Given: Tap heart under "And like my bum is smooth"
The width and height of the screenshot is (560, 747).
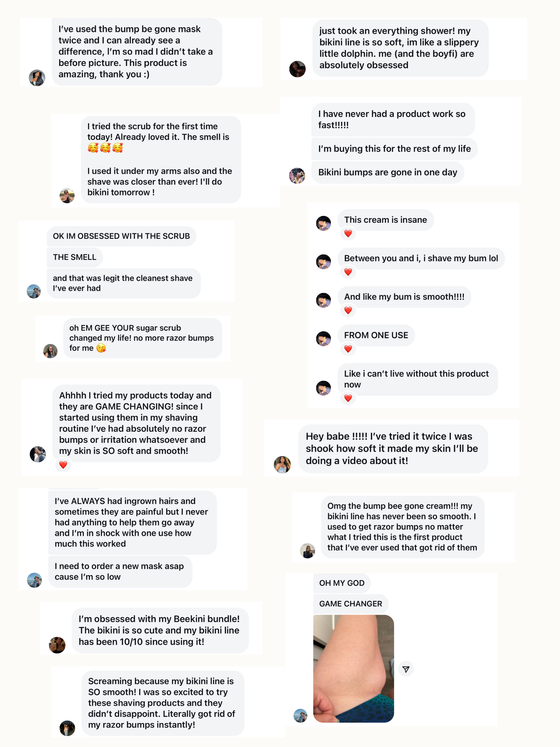Looking at the screenshot, I should (x=348, y=310).
